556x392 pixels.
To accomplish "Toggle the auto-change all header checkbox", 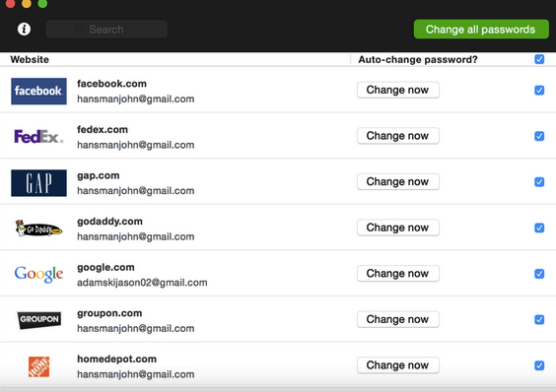I will click(539, 59).
